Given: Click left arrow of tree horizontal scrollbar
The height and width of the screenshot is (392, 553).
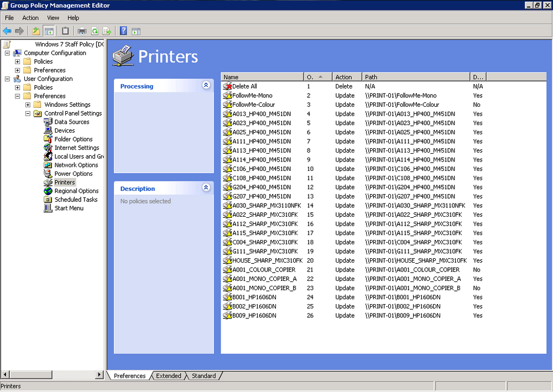Looking at the screenshot, I should click(x=5, y=374).
